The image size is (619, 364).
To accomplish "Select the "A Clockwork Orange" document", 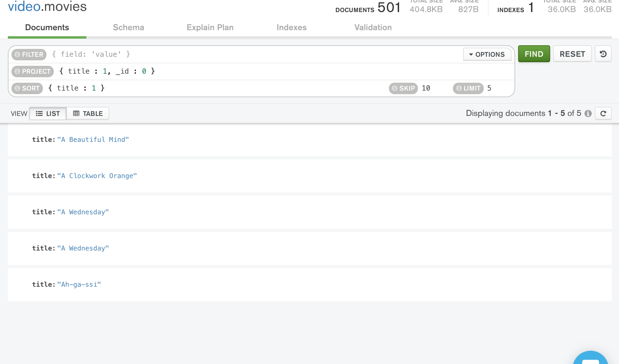I will point(310,176).
